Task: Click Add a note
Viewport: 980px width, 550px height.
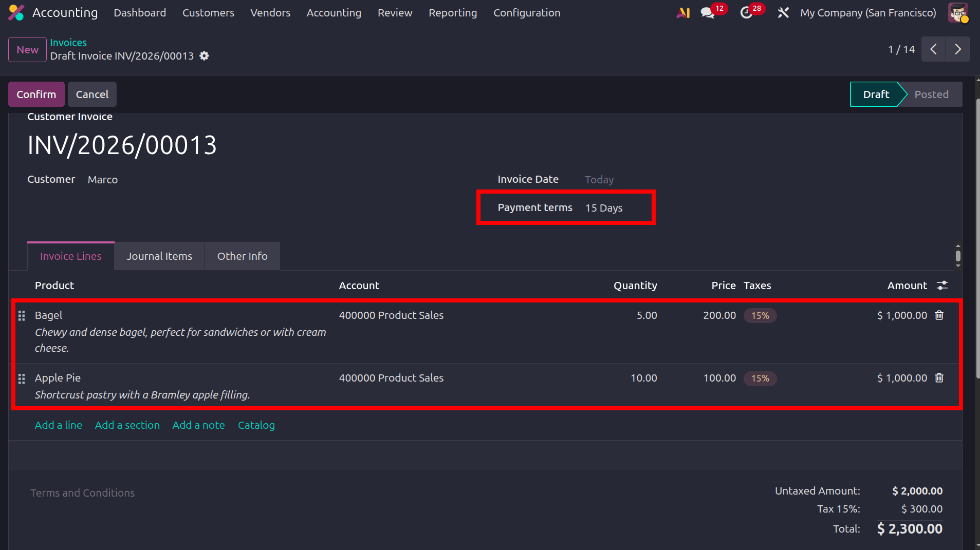Action: point(198,425)
